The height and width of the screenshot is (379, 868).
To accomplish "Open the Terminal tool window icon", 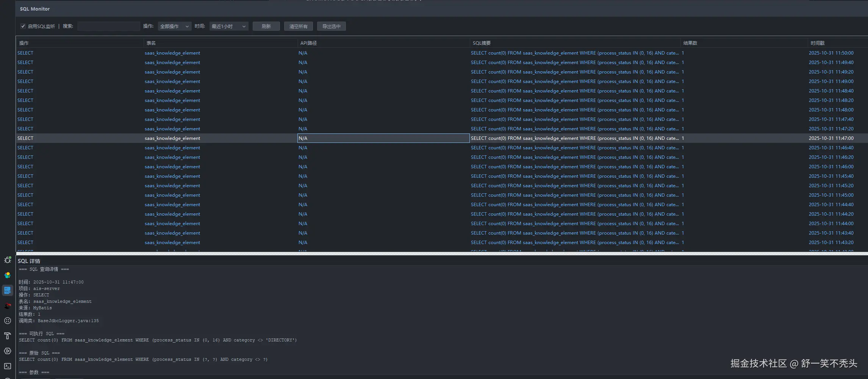I will click(8, 366).
